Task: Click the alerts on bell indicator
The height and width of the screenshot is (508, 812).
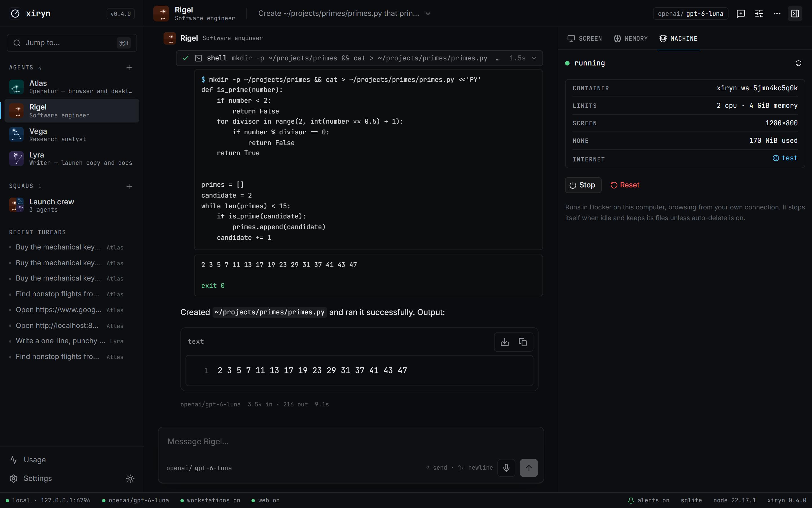Action: coord(648,500)
